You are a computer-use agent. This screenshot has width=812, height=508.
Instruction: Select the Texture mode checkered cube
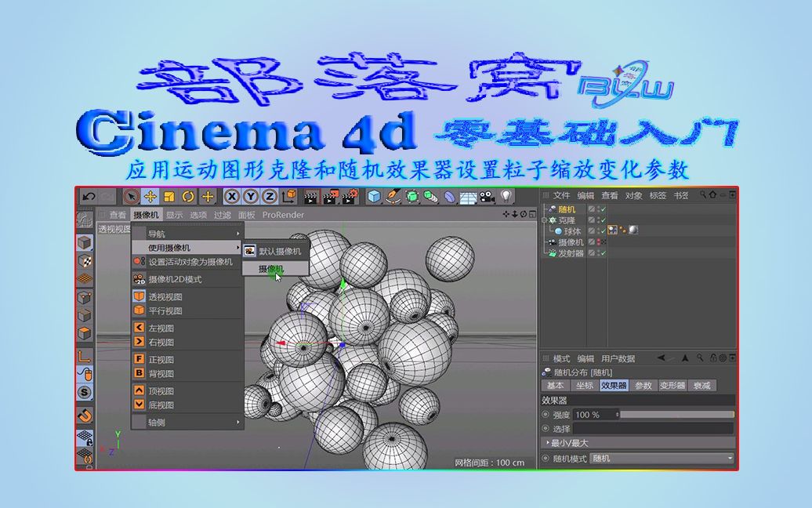click(85, 261)
